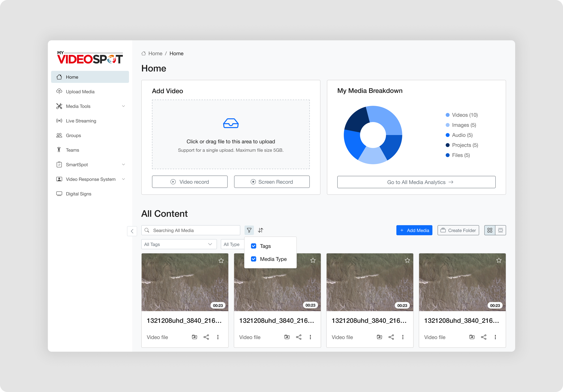Go to Digital Signs in sidebar

coord(78,194)
